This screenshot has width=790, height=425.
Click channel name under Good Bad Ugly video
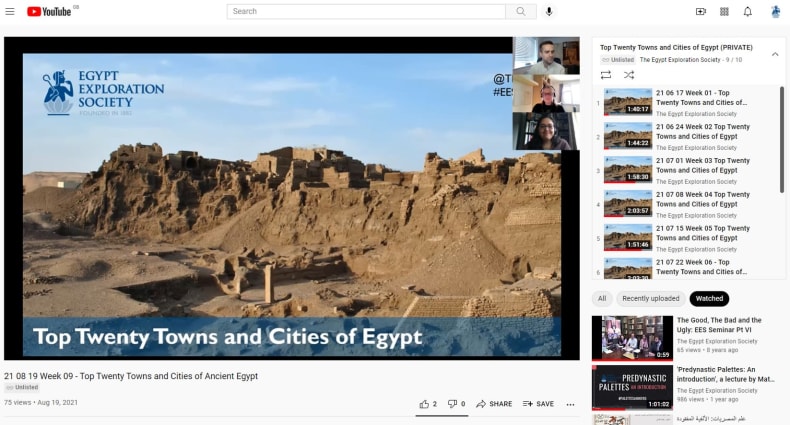coord(717,341)
